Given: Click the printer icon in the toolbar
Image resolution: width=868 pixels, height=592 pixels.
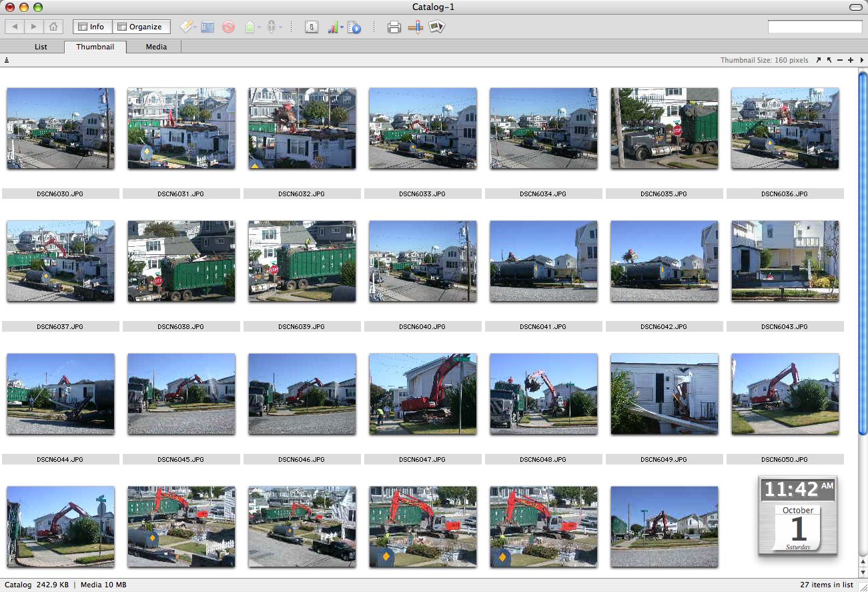Looking at the screenshot, I should [x=394, y=27].
